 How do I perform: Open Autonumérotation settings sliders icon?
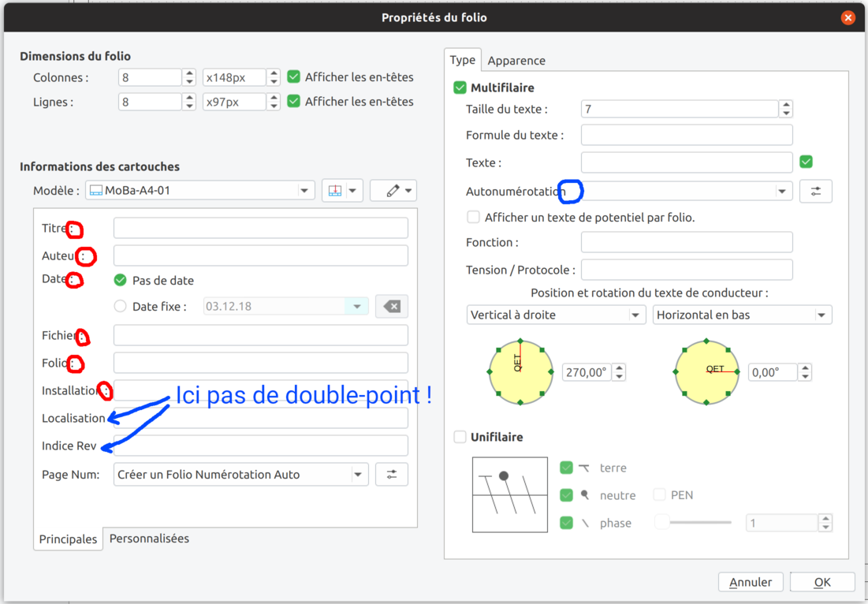815,191
